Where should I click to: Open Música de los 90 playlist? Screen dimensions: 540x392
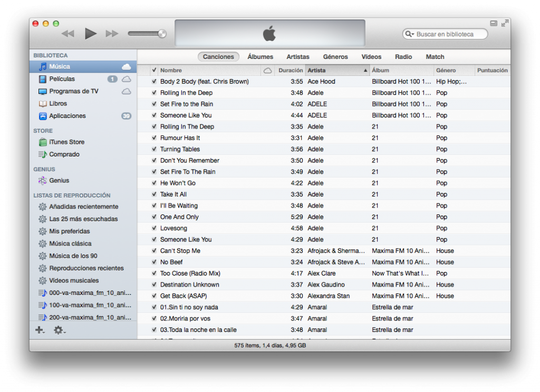83,256
